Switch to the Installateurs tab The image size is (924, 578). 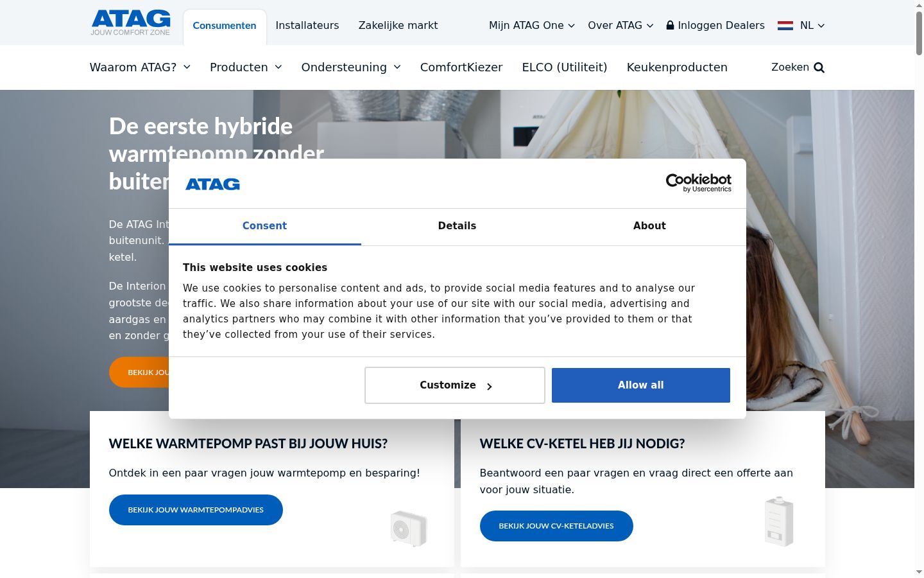(x=307, y=26)
